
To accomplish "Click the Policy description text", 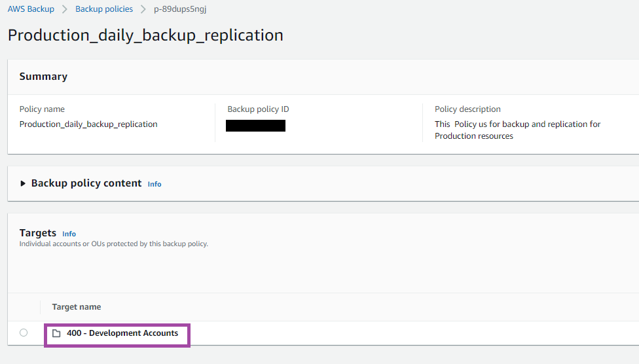I will pyautogui.click(x=518, y=130).
